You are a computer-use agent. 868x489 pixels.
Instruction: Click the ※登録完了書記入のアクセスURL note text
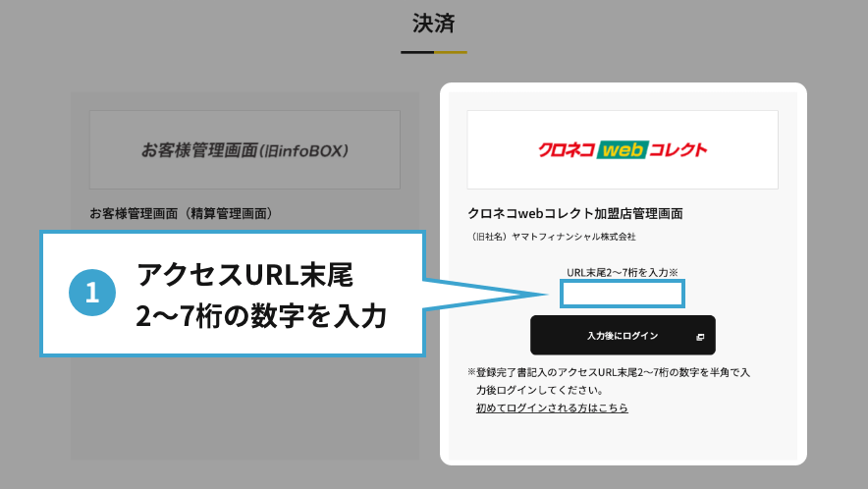click(x=609, y=381)
